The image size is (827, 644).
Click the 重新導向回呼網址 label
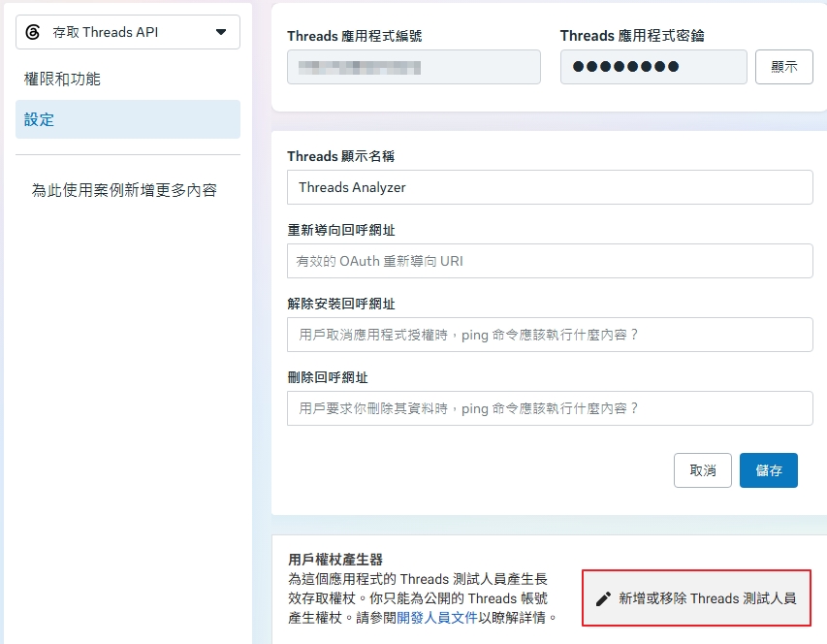coord(340,230)
